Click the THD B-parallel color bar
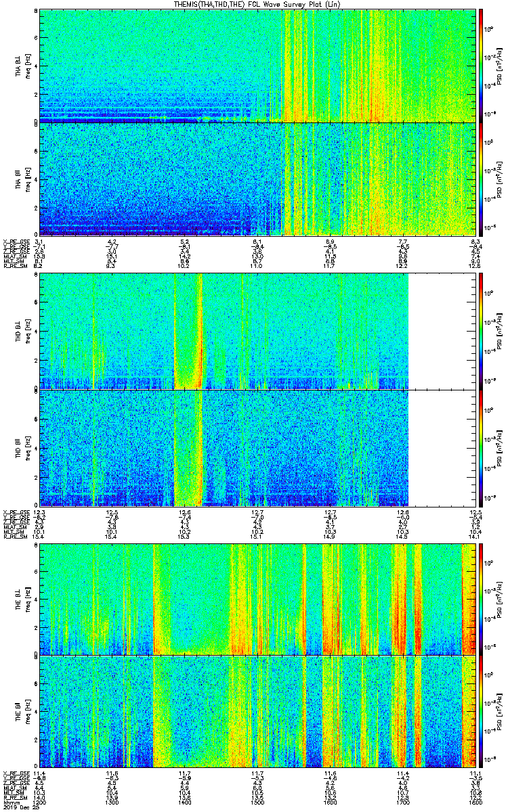 [x=480, y=447]
